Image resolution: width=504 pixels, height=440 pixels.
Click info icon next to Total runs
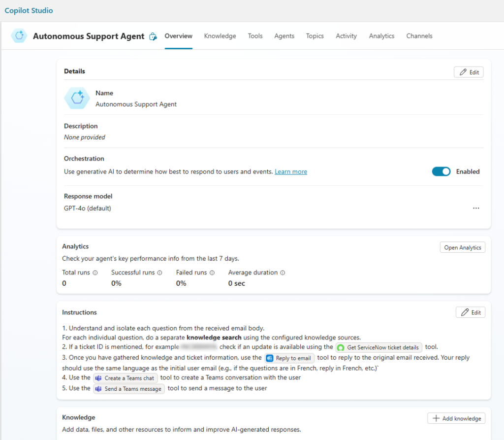(x=95, y=272)
